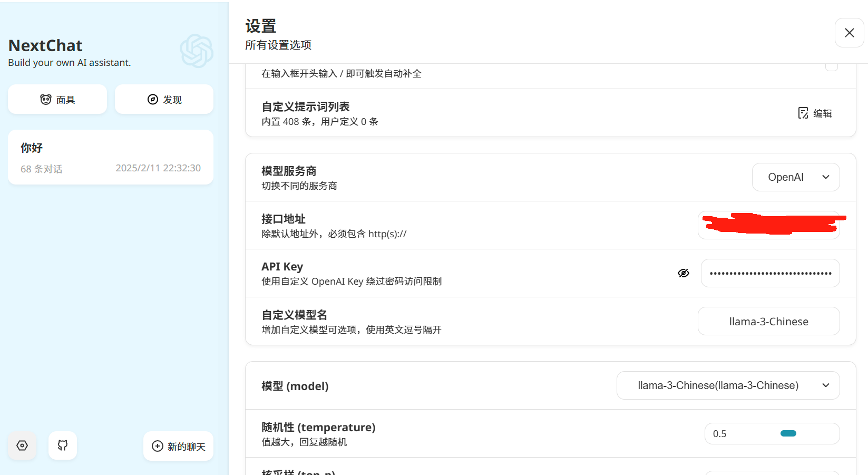Click the plus icon for a new chat
Image resolution: width=868 pixels, height=475 pixels.
[158, 446]
